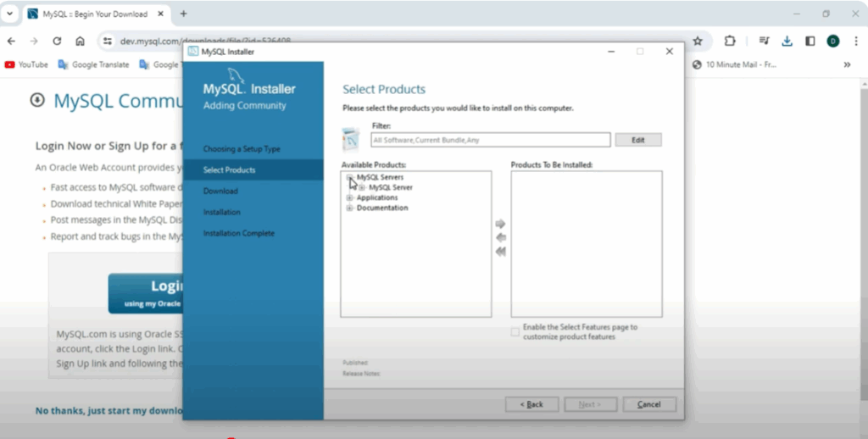868x439 pixels.
Task: Click Chrome's forward navigation arrow
Action: click(x=34, y=41)
